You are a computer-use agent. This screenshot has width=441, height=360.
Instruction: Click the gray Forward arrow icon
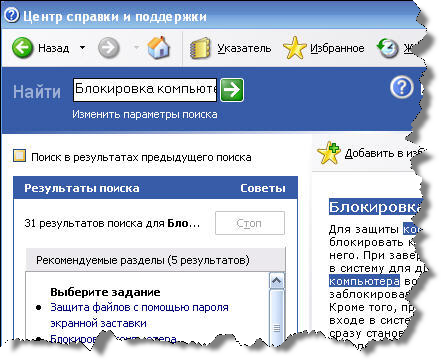tap(109, 48)
